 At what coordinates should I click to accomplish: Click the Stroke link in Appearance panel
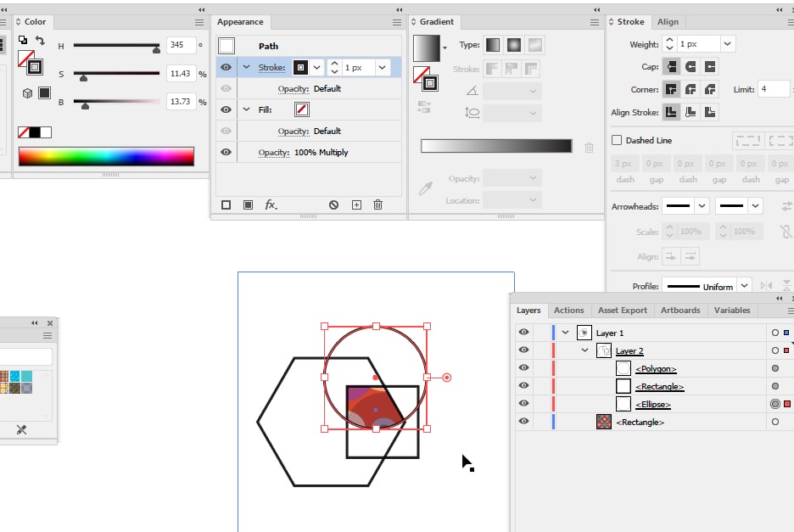pos(271,67)
